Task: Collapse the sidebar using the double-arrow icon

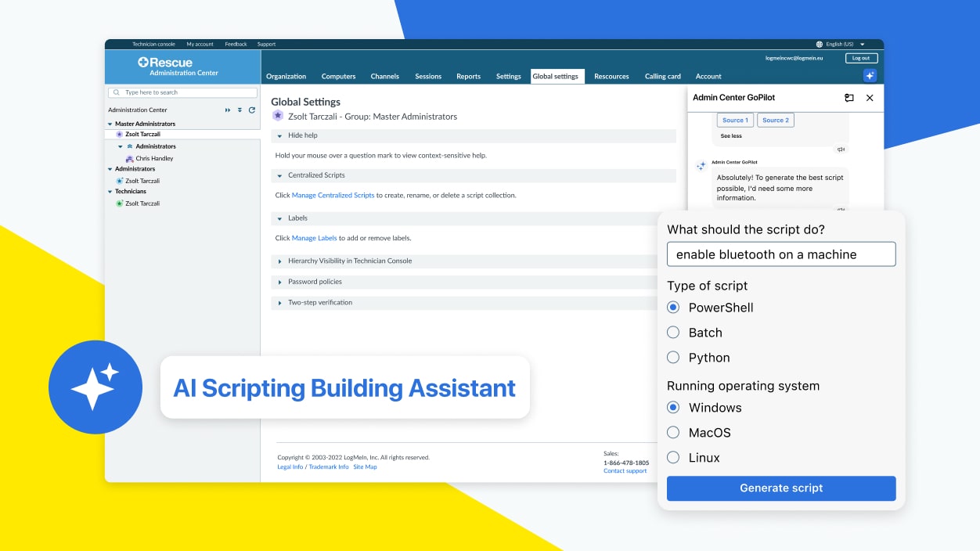Action: pyautogui.click(x=228, y=110)
